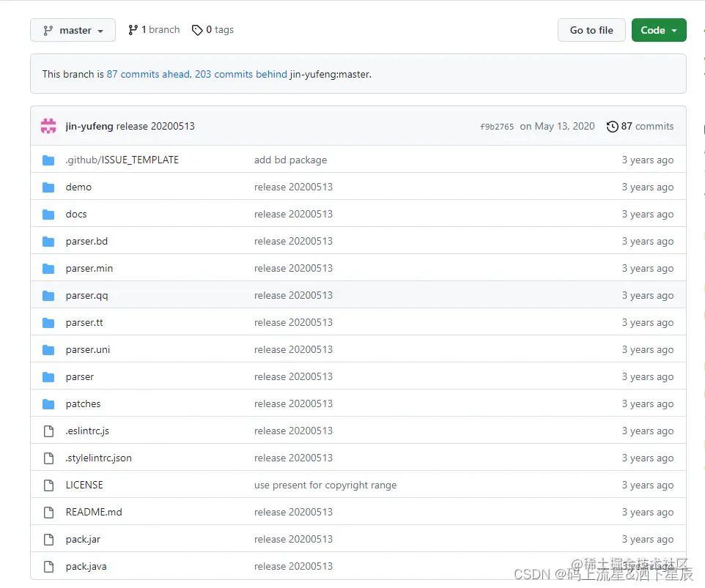Click the folder icon for patches

pyautogui.click(x=48, y=403)
